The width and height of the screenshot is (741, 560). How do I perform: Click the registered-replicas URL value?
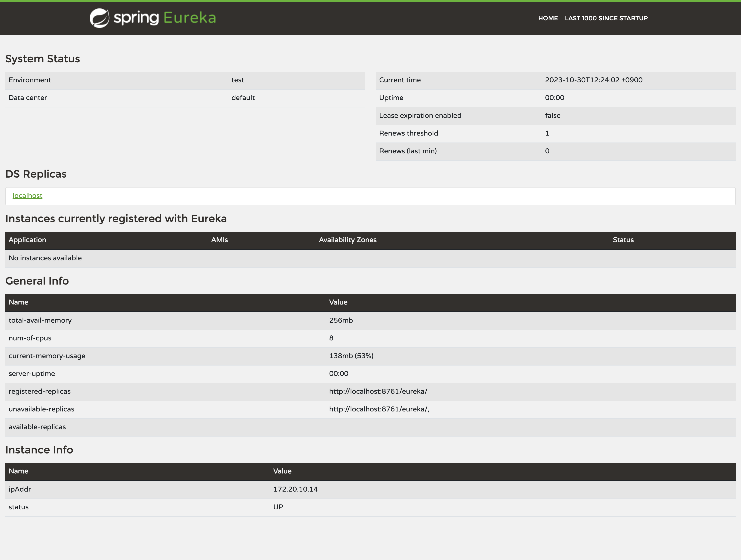pos(378,392)
